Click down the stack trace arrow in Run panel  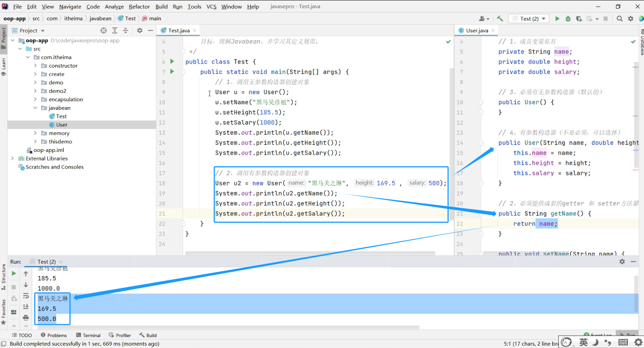coord(26,285)
